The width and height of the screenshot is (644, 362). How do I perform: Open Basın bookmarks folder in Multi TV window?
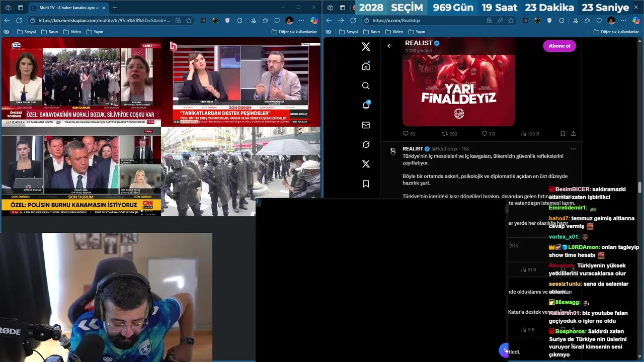point(49,32)
